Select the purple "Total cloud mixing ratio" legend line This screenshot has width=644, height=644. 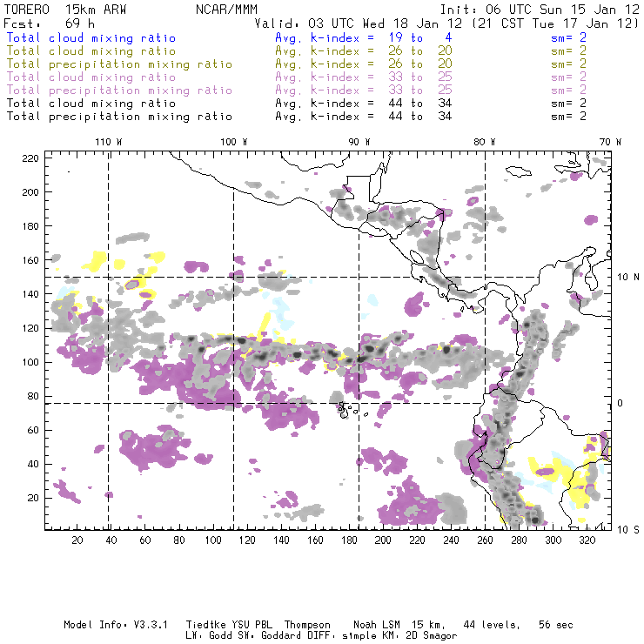pos(91,77)
